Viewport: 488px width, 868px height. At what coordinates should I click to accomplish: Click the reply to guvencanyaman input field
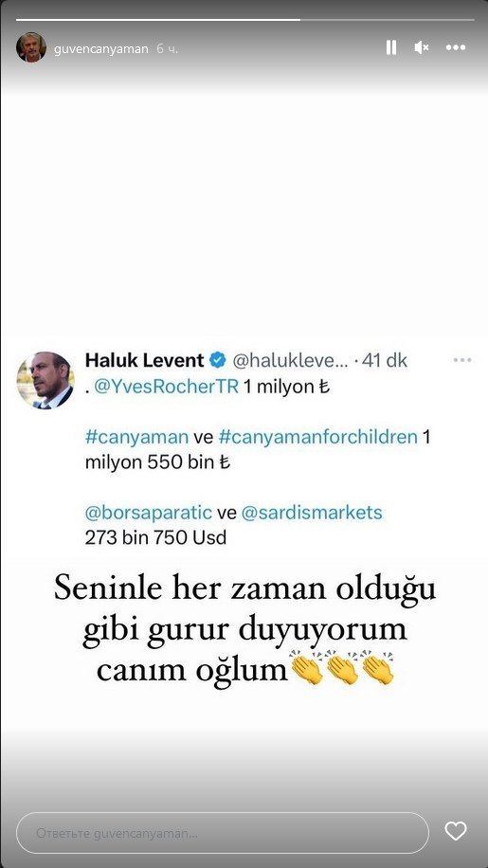coord(223,833)
